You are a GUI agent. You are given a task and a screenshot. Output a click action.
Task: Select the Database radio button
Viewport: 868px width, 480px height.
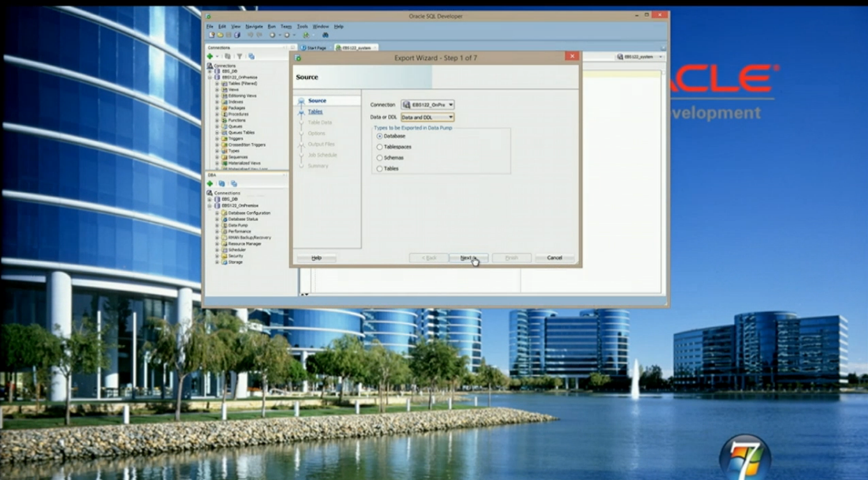tap(380, 136)
